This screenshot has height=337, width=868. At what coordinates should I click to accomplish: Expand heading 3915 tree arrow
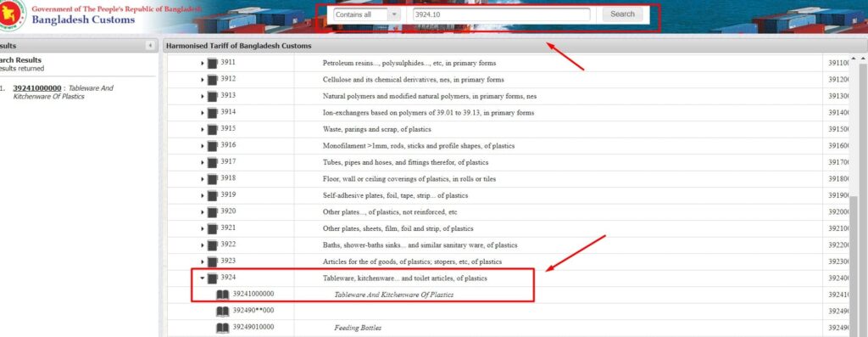203,129
